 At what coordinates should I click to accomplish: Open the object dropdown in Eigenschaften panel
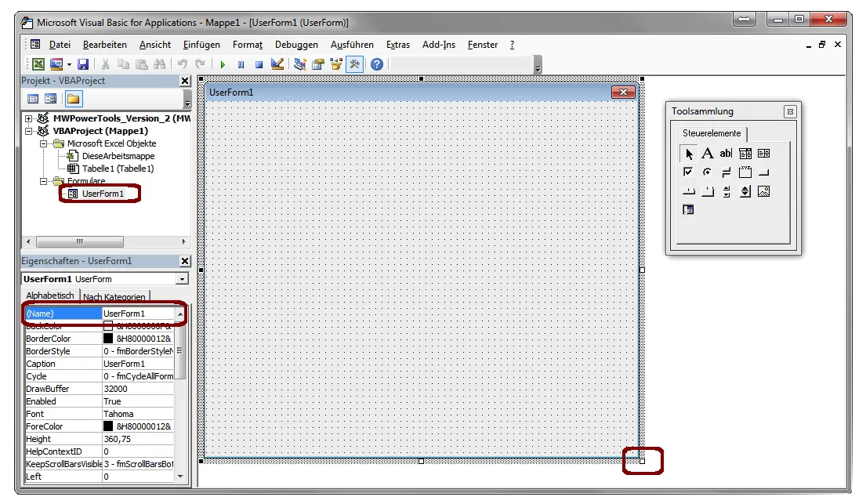(x=182, y=279)
